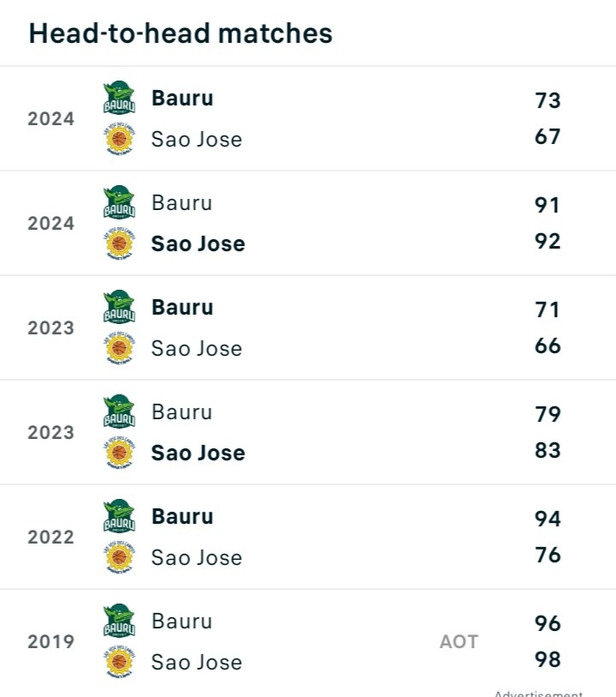Click Bauru logo in 2022 match
Viewport: 616px width, 697px height.
click(119, 517)
